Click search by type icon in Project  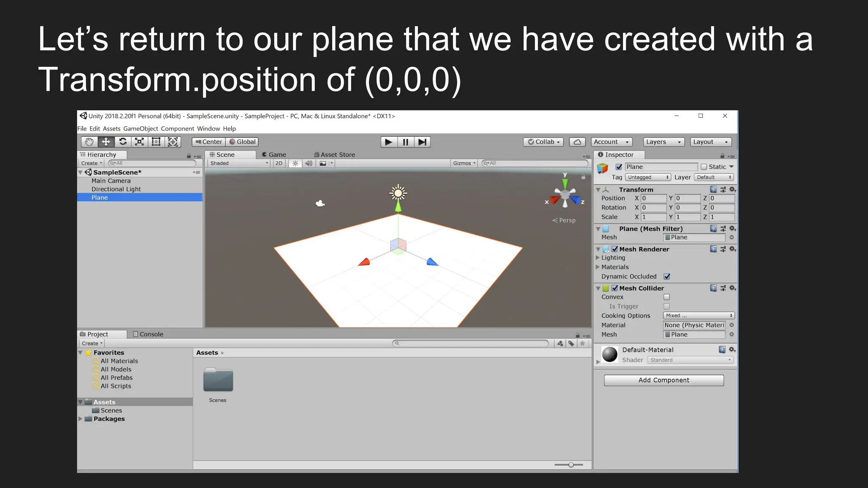coord(560,344)
